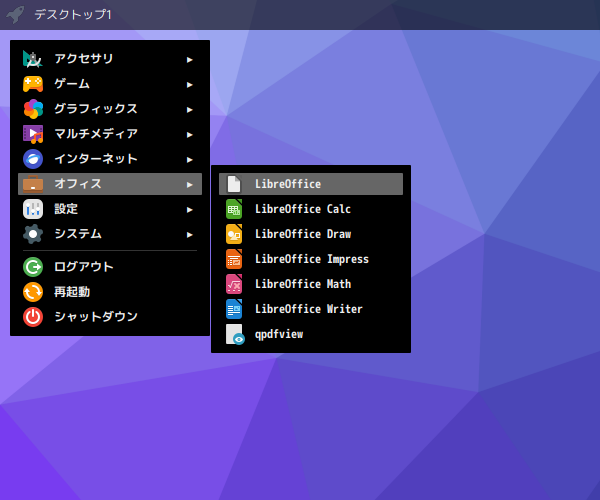The height and width of the screenshot is (500, 600).
Task: Open the アクセサリ menu entry
Action: coord(110,59)
